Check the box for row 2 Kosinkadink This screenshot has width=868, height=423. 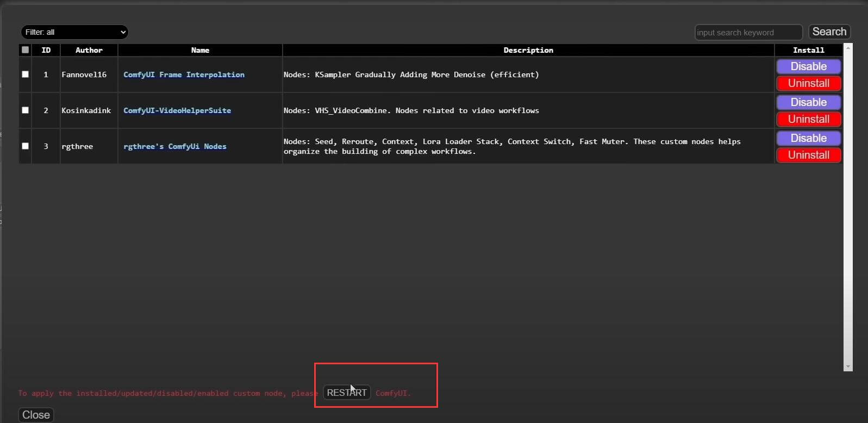point(25,110)
